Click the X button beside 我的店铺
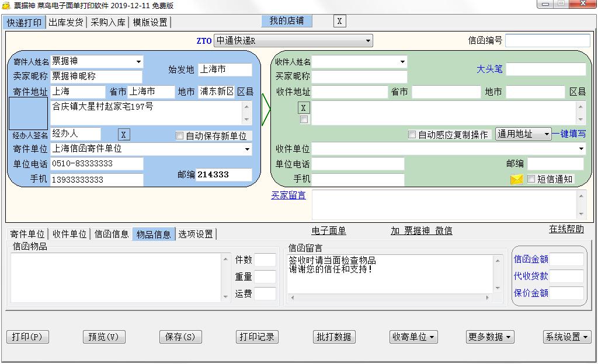The width and height of the screenshot is (598, 364). [x=339, y=22]
